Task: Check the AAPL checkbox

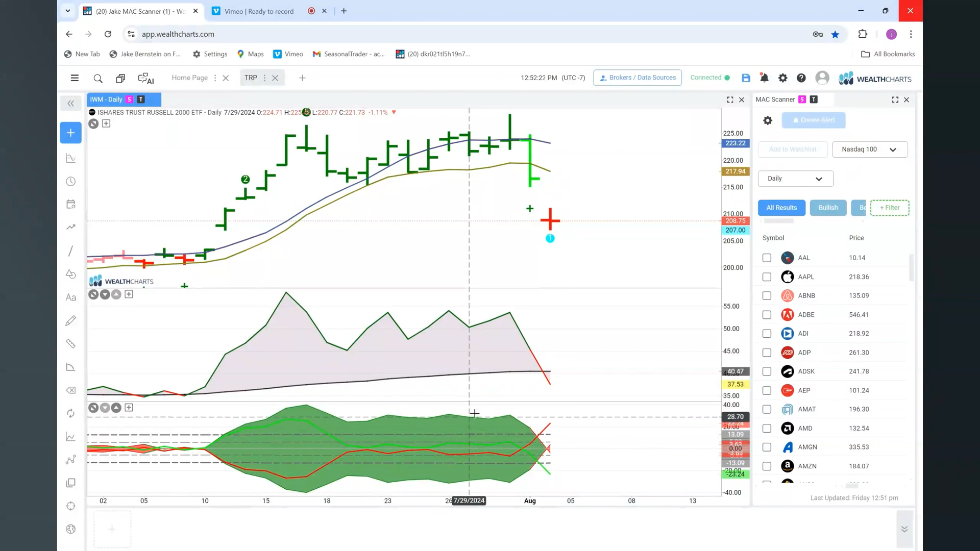Action: (767, 277)
